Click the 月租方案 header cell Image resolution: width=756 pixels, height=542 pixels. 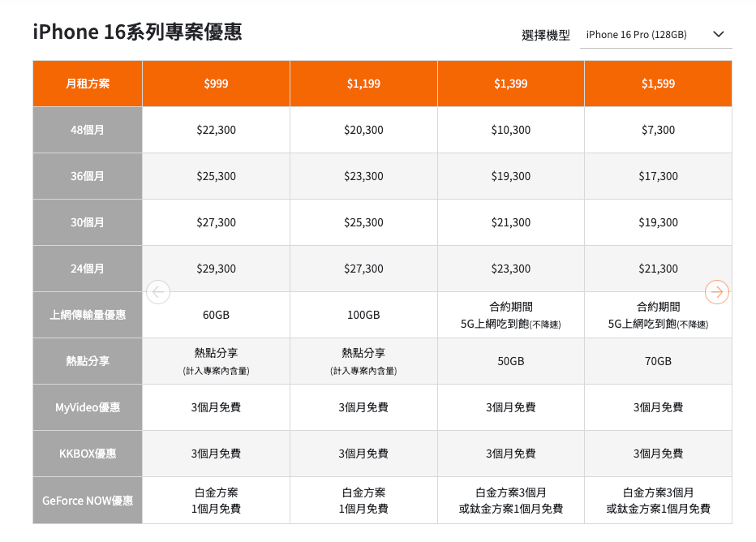pyautogui.click(x=88, y=84)
